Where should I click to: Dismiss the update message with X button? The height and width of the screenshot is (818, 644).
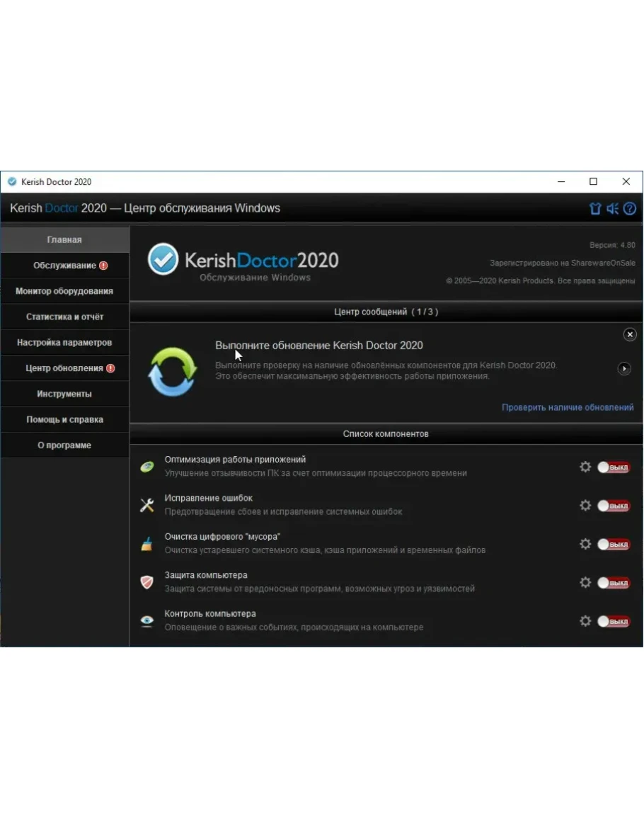pos(630,334)
